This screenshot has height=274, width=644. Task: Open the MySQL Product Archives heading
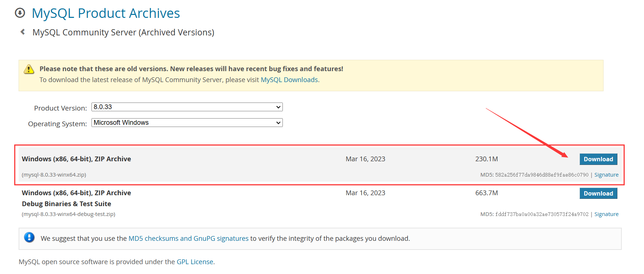(106, 13)
